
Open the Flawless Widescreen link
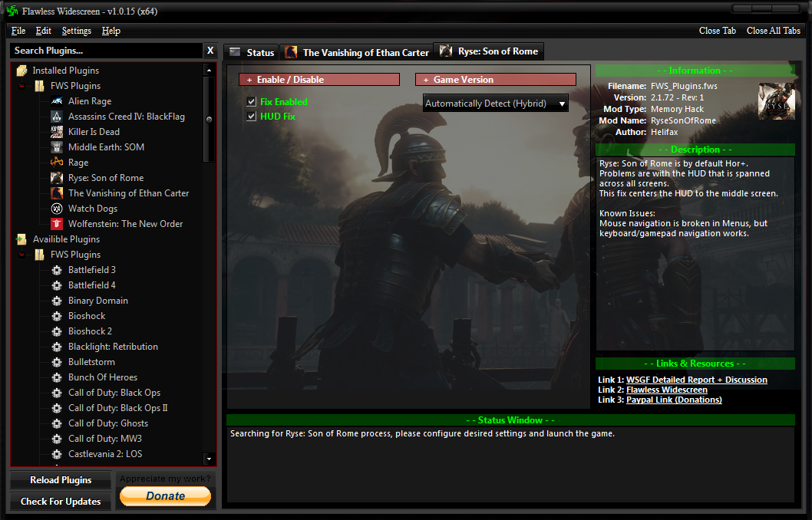coord(666,390)
